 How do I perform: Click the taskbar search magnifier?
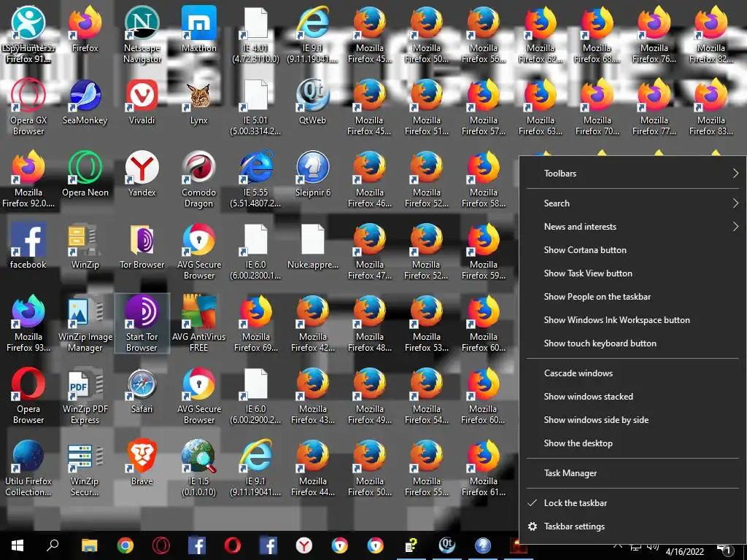pos(53,545)
